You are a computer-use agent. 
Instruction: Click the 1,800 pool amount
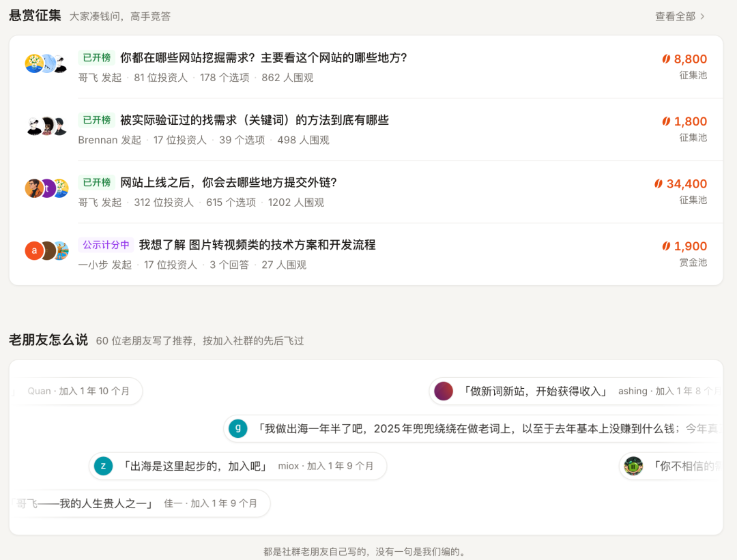(691, 121)
